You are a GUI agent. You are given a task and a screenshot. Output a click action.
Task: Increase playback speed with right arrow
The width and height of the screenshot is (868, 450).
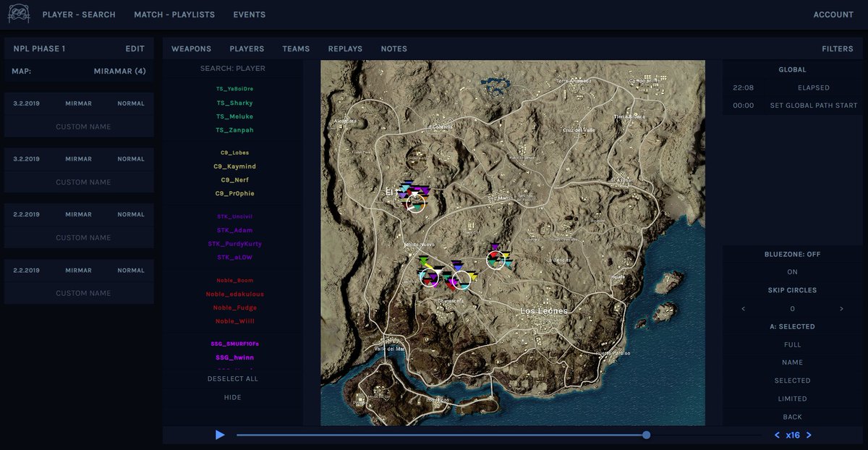(809, 435)
